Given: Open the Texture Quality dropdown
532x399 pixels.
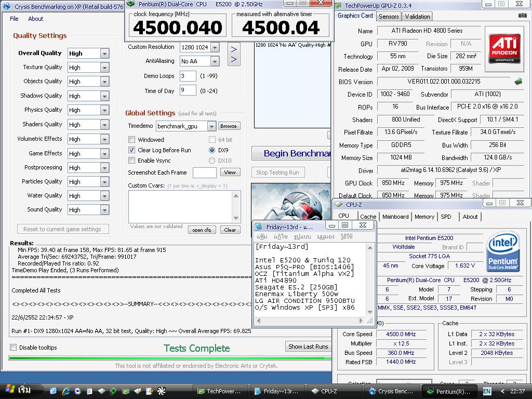Looking at the screenshot, I should 104,68.
